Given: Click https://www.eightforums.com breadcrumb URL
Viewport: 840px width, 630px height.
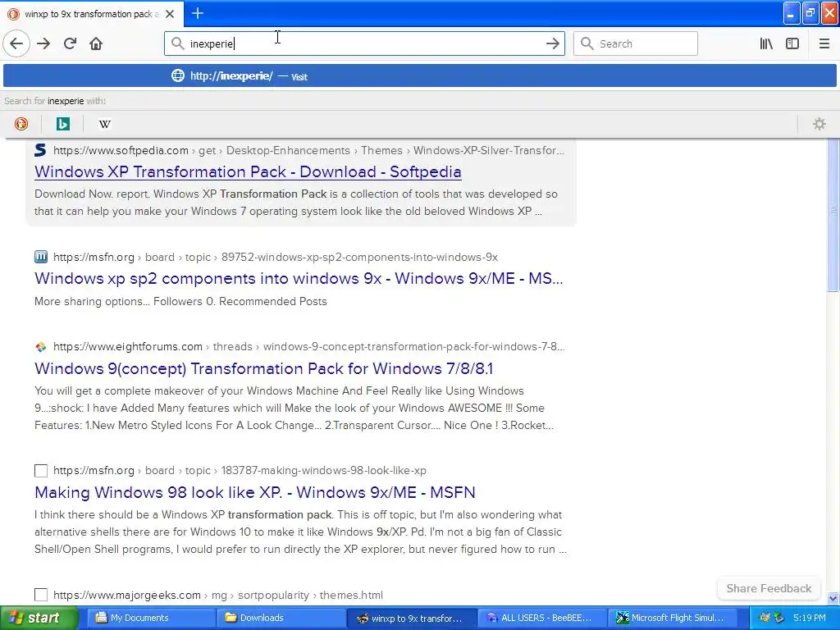Looking at the screenshot, I should coord(127,347).
